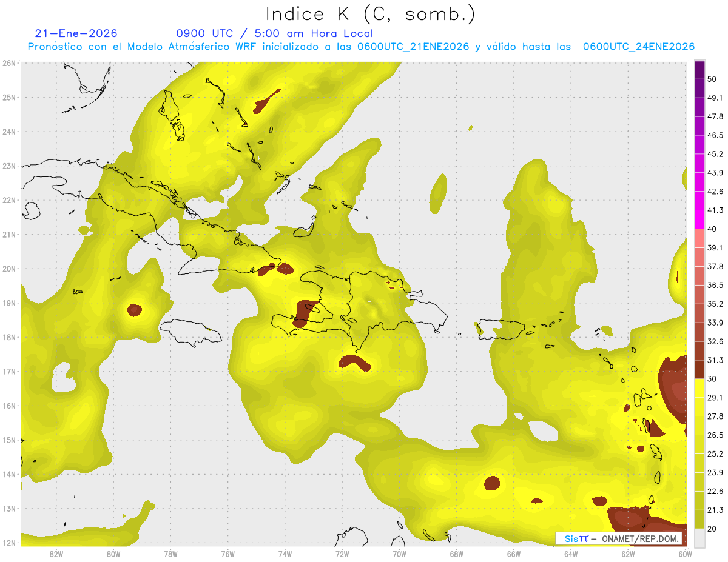Viewport: 728px width, 562px height.
Task: Click the colorbar value "25.2"
Action: [x=715, y=454]
